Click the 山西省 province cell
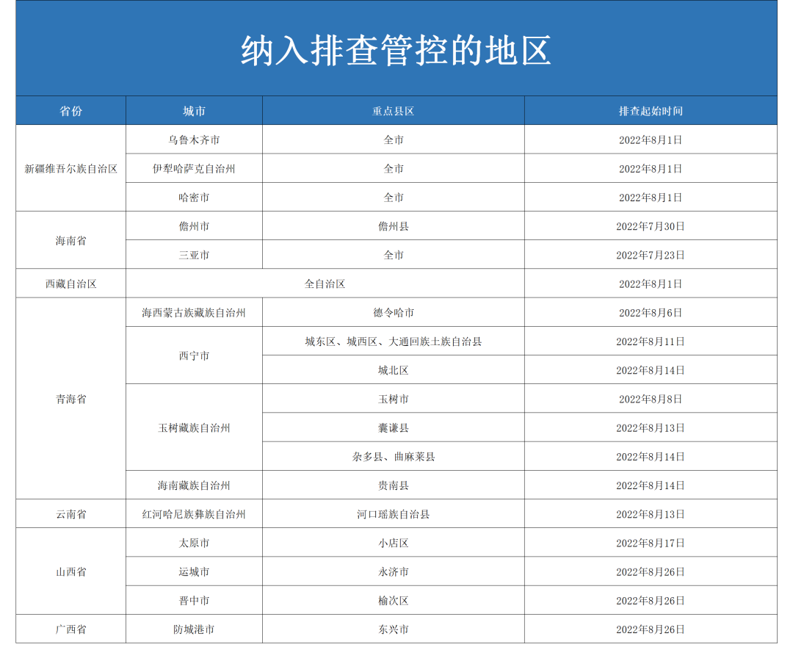The width and height of the screenshot is (793, 672). click(71, 571)
